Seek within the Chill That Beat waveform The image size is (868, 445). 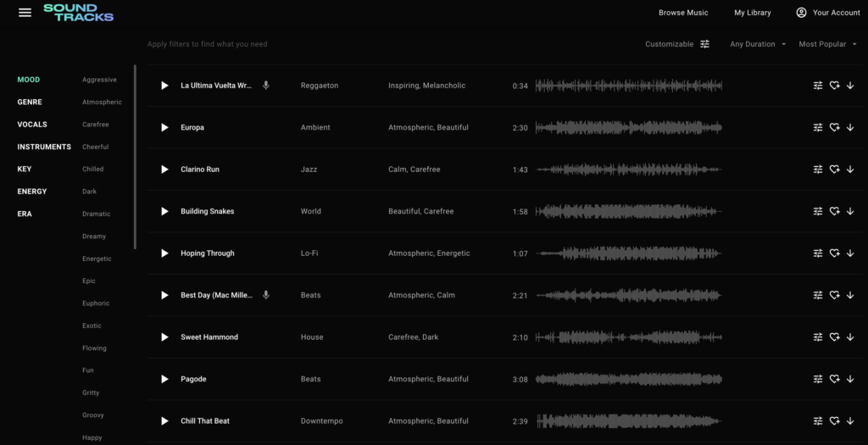click(x=629, y=421)
